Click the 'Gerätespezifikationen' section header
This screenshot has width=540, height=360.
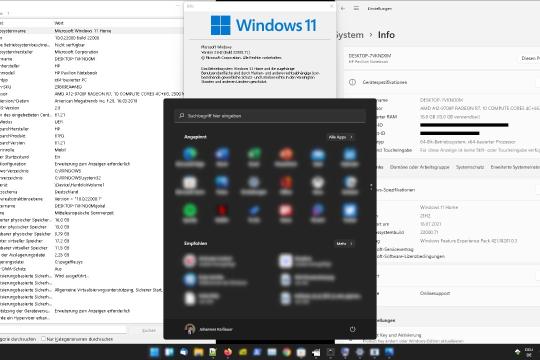(x=385, y=82)
